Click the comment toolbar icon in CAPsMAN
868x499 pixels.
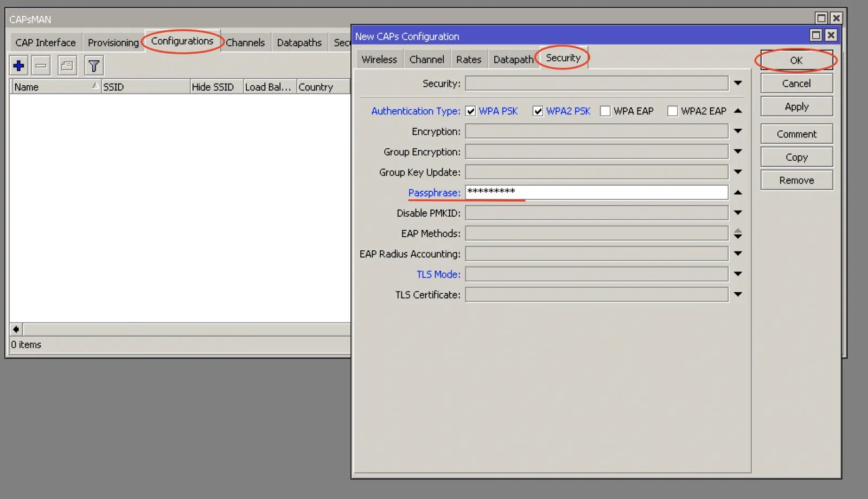(67, 66)
